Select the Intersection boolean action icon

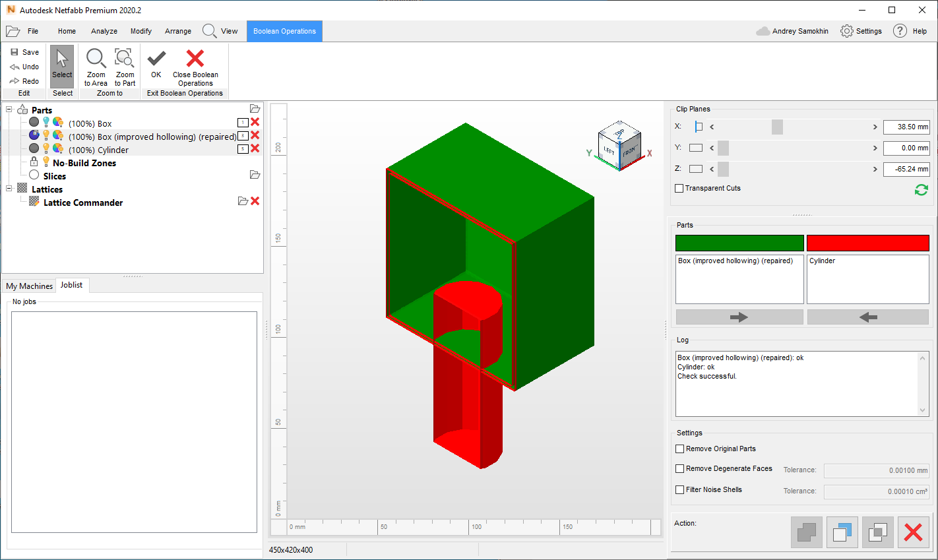click(x=877, y=532)
